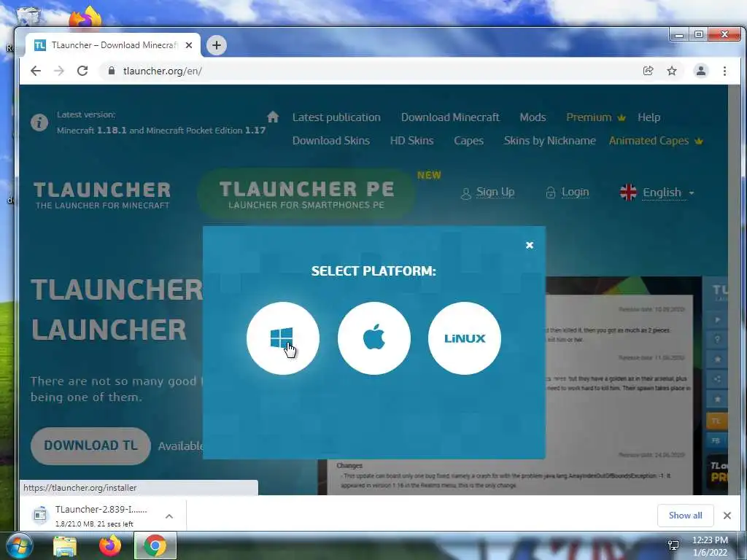
Task: Open the Premium menu item
Action: click(x=595, y=117)
